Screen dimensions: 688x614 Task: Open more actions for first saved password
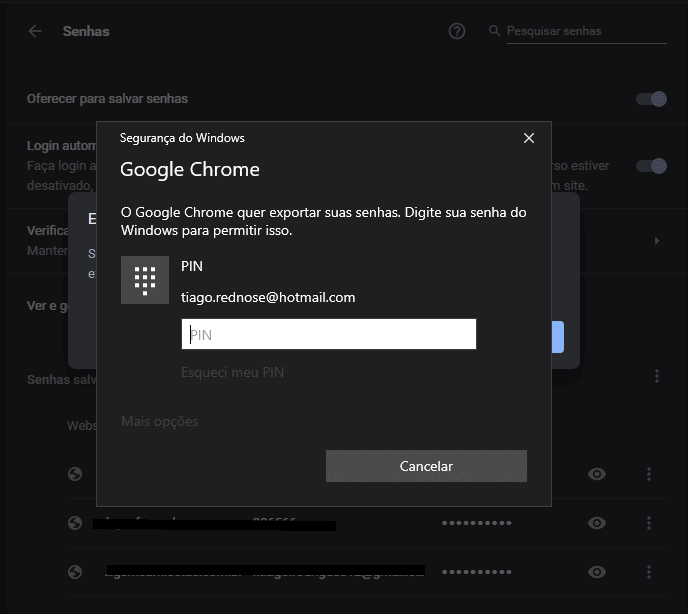point(649,474)
